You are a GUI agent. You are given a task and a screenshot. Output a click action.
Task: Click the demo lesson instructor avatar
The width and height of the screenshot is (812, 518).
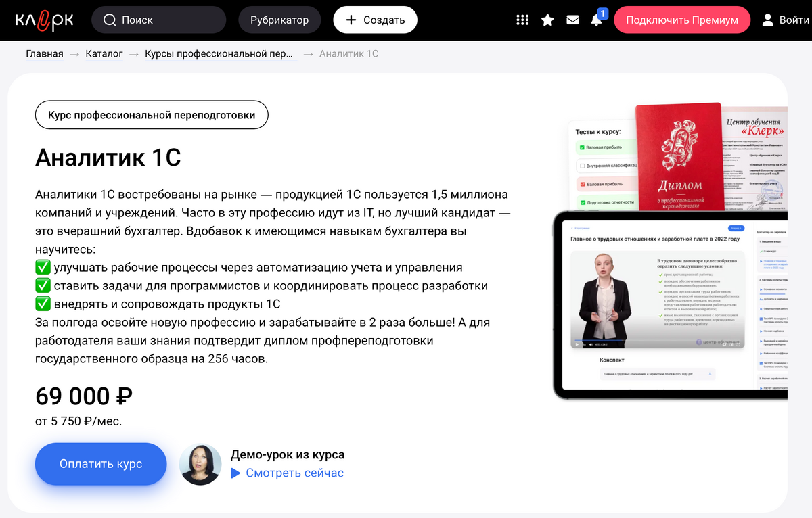tap(200, 465)
